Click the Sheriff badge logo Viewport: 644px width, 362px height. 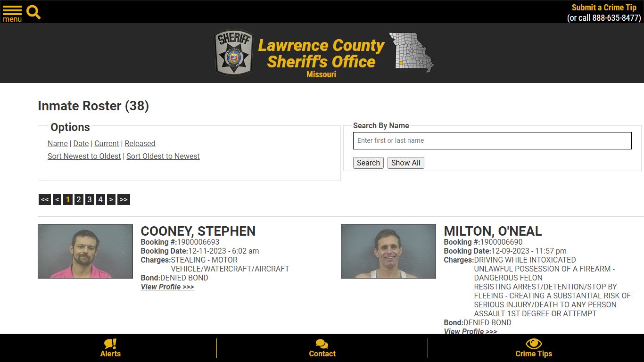pyautogui.click(x=234, y=53)
